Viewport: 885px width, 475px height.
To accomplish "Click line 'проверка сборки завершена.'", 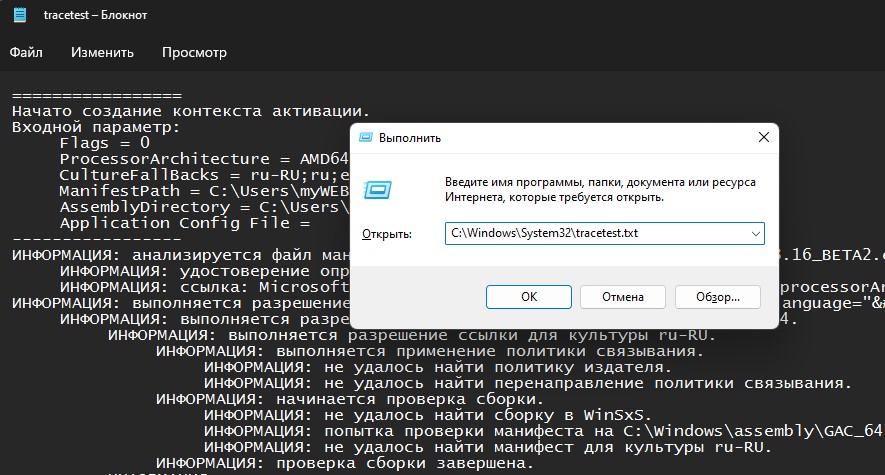I will pos(345,463).
